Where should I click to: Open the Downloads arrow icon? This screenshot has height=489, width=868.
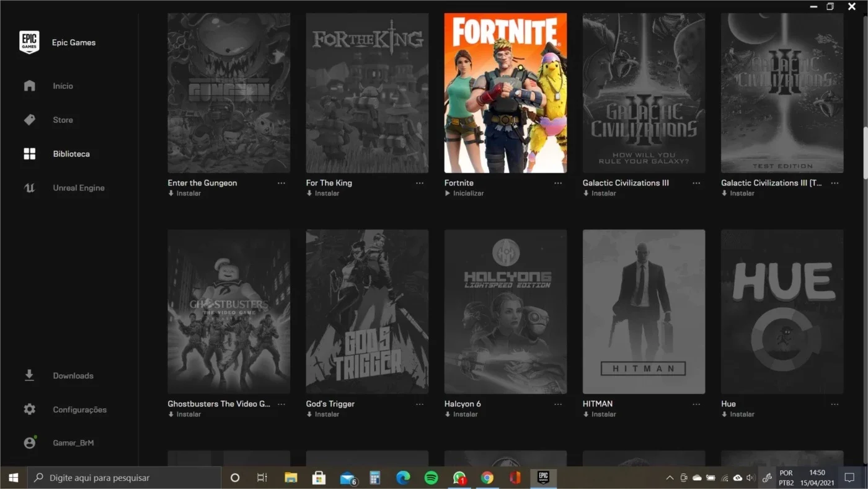pyautogui.click(x=29, y=375)
